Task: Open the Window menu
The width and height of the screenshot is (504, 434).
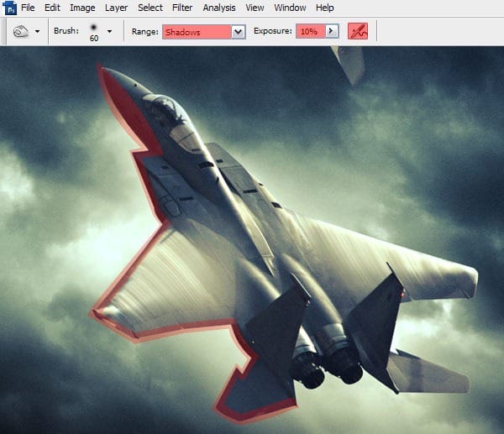Action: [x=290, y=8]
